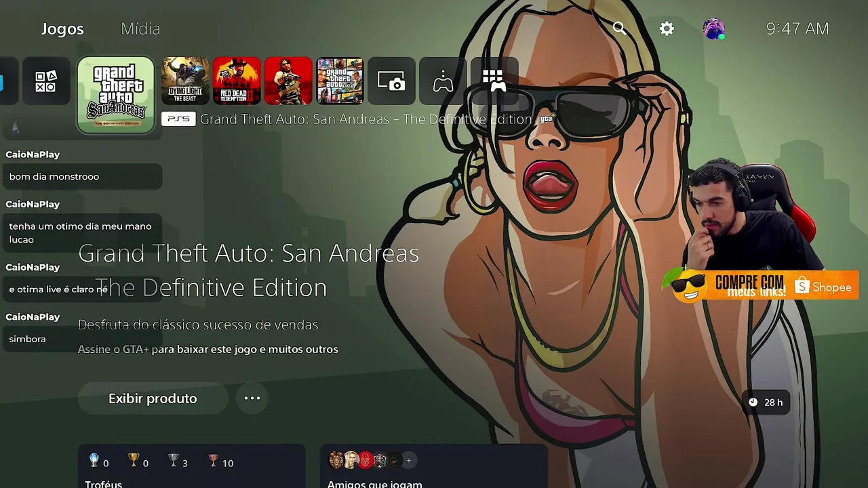Click the 9:47 AM clock

coord(797,28)
